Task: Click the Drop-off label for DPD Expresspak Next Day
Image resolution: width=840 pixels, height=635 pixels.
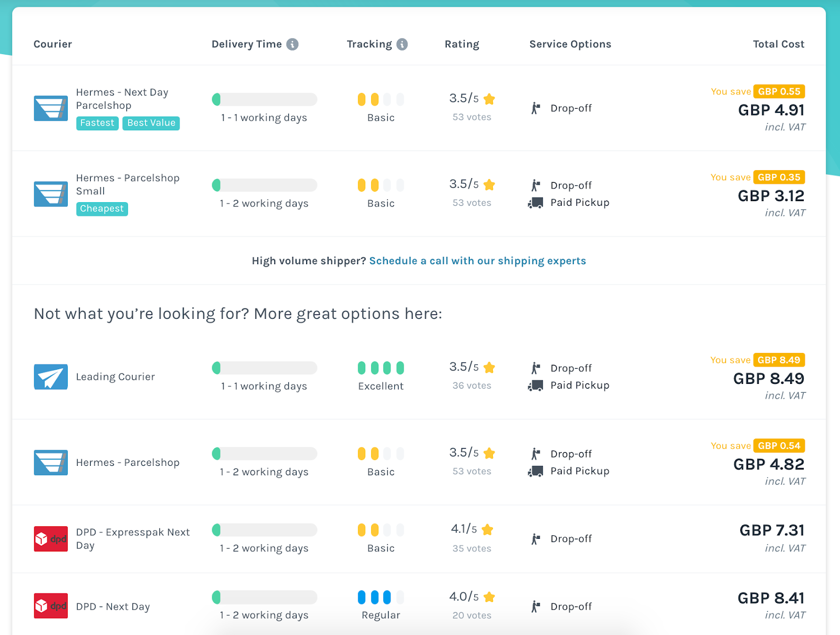Action: pos(571,539)
